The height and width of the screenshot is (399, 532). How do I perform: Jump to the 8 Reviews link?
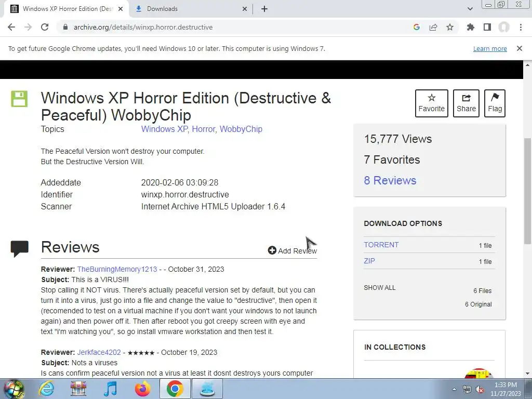point(390,180)
